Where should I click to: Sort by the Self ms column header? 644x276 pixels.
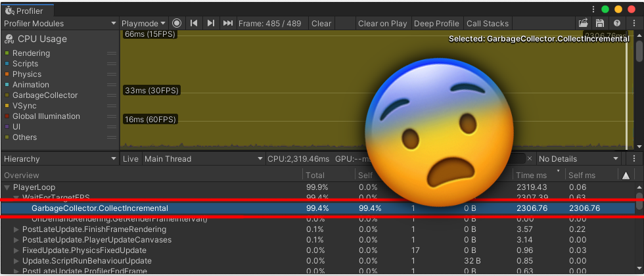tap(591, 175)
